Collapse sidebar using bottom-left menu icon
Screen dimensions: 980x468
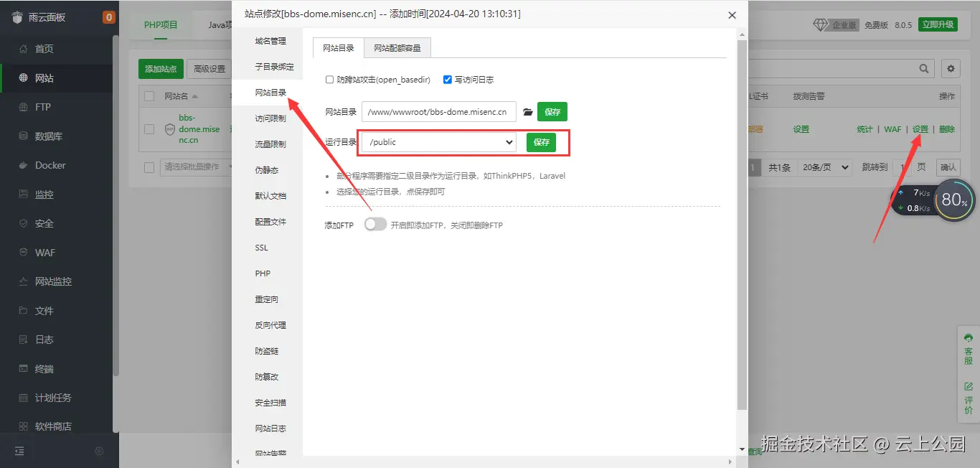19,451
